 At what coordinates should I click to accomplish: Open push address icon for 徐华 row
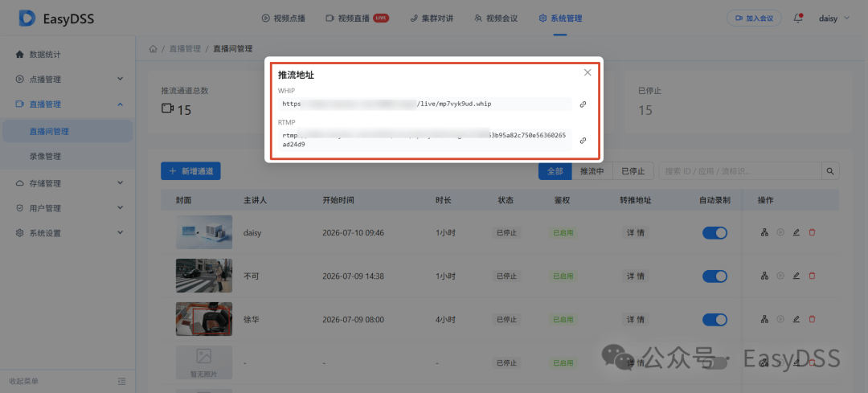[x=764, y=319]
